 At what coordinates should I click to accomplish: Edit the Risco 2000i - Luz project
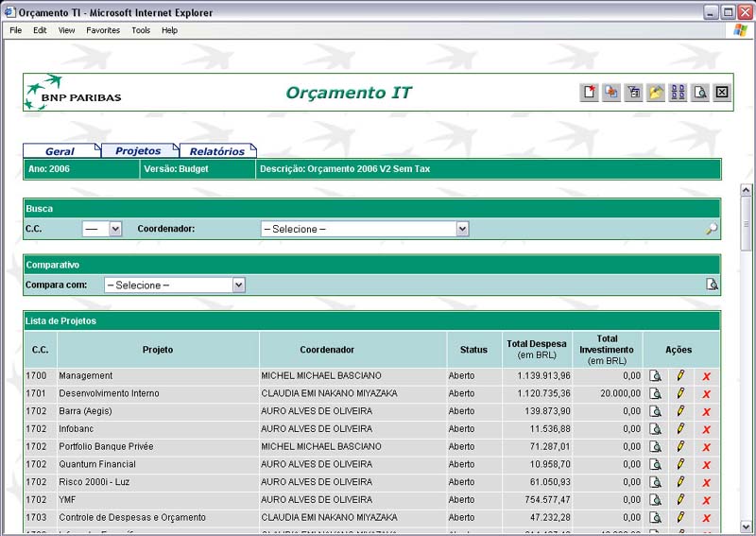tap(680, 481)
